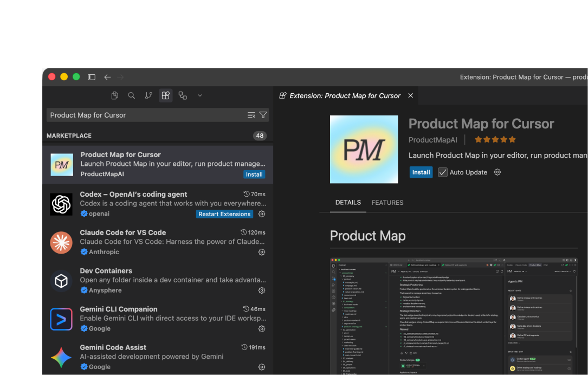Viewport: 588px width, 375px height.
Task: Go back with the left arrow
Action: tap(108, 77)
